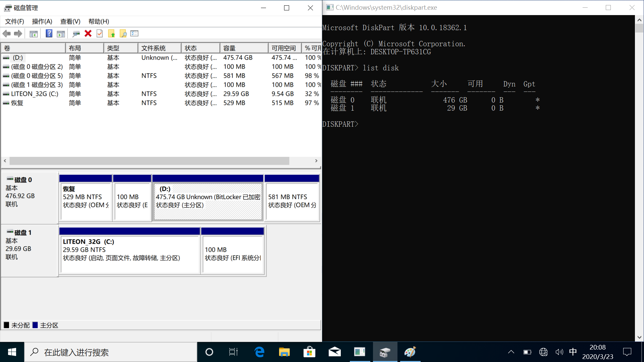Viewport: 644px width, 362px height.
Task: Click the blue 主分区 legend swatch
Action: click(x=35, y=325)
